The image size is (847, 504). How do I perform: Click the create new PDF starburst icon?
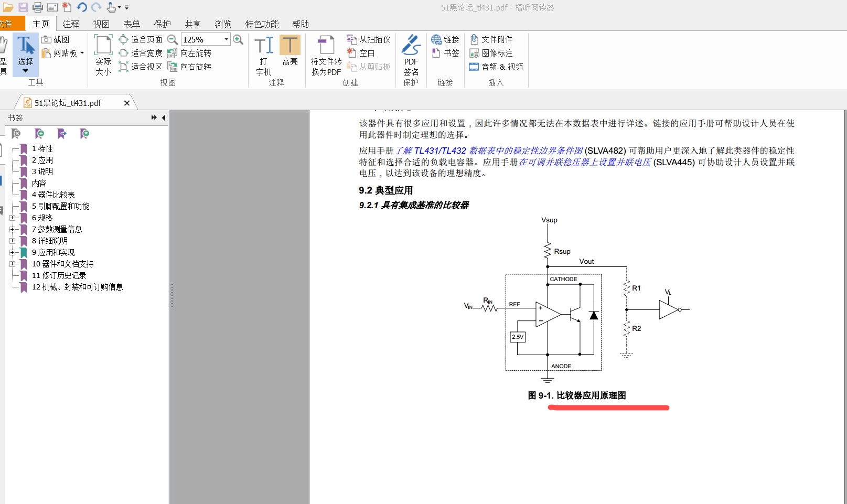point(67,7)
